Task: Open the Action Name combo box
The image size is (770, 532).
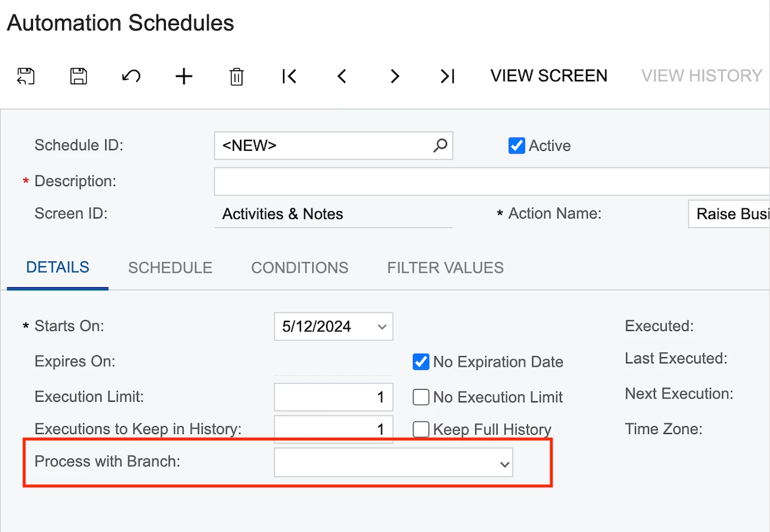Action: tap(728, 214)
